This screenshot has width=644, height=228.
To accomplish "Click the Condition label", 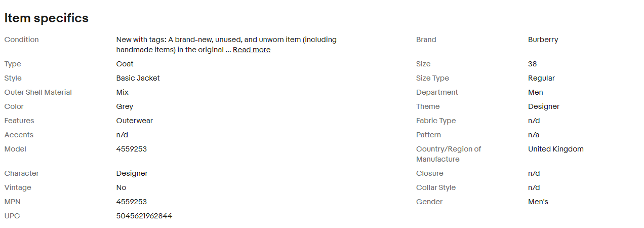I will [22, 40].
